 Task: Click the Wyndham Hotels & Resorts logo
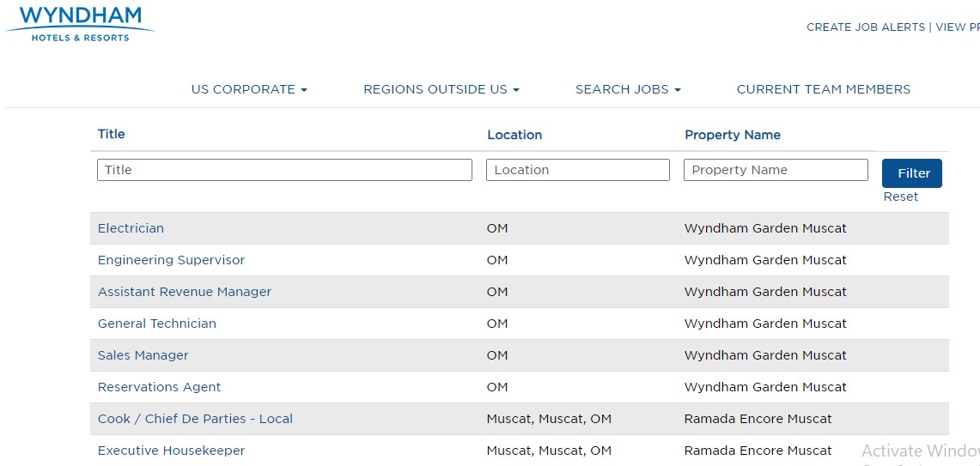click(x=80, y=22)
